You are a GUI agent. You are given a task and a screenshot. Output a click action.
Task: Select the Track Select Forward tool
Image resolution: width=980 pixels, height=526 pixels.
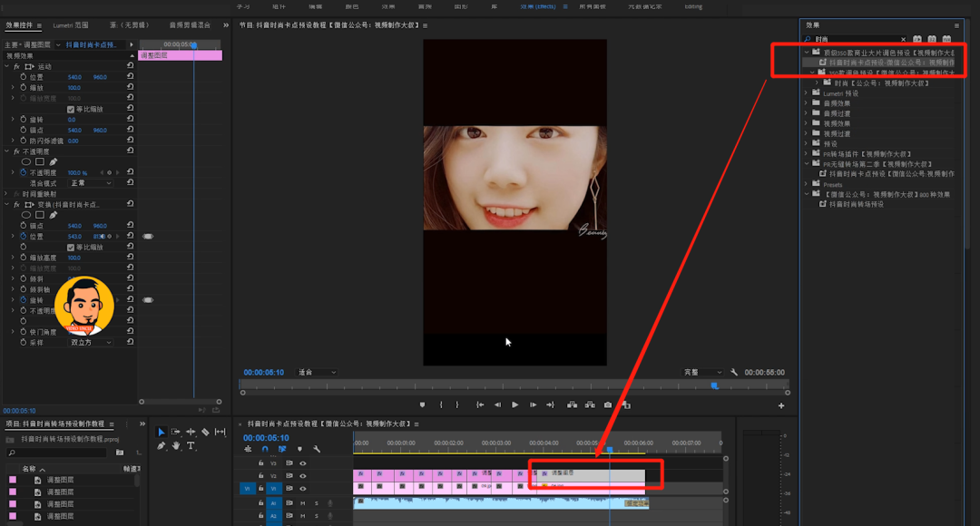(176, 432)
